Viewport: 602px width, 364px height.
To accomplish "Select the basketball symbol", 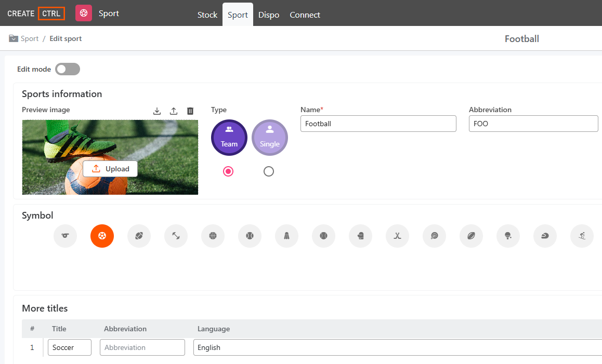I will point(213,236).
